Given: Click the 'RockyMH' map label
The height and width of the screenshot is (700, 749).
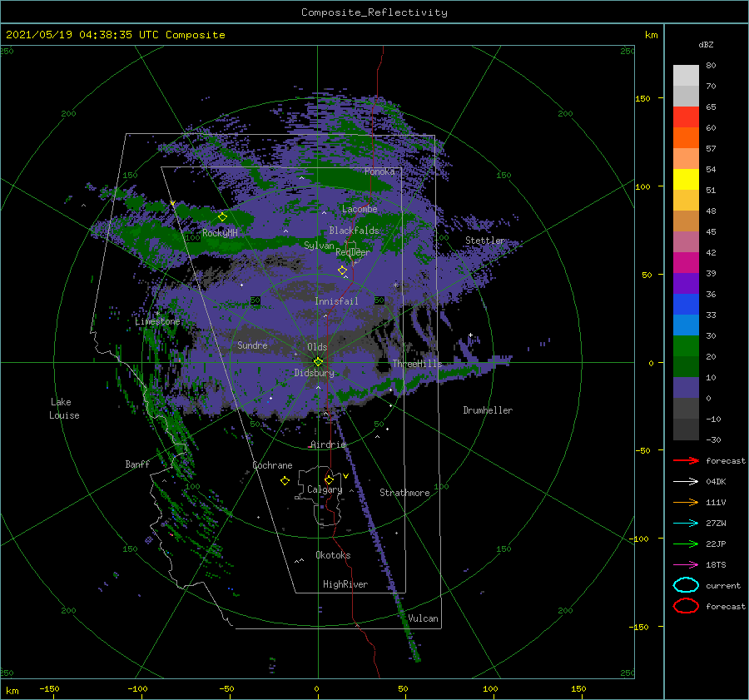Looking at the screenshot, I should click(220, 233).
